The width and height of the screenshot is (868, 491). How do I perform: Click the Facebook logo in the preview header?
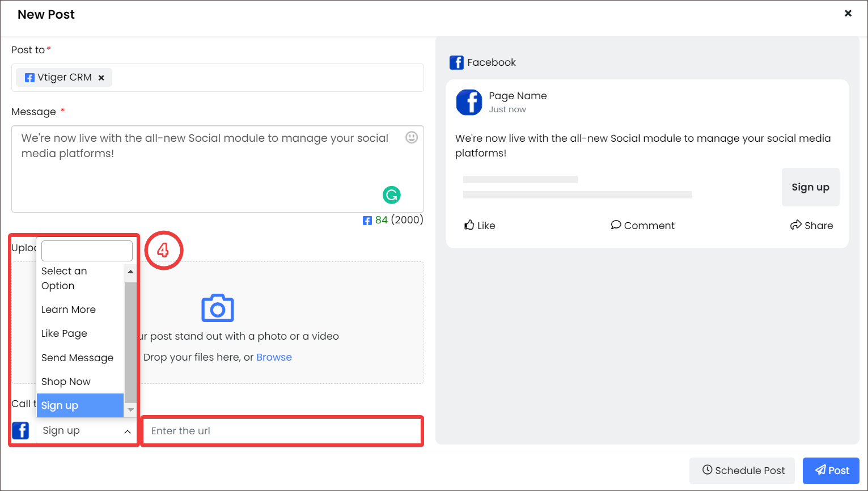click(x=457, y=62)
